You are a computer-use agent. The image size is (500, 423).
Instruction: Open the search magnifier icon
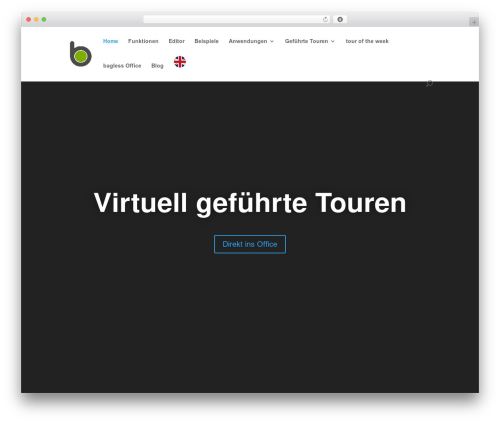[x=429, y=83]
